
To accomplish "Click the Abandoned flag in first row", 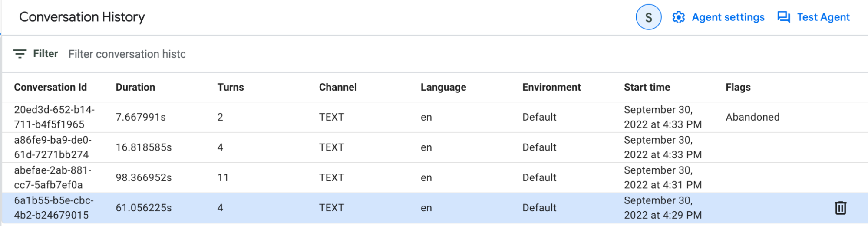I will 752,117.
